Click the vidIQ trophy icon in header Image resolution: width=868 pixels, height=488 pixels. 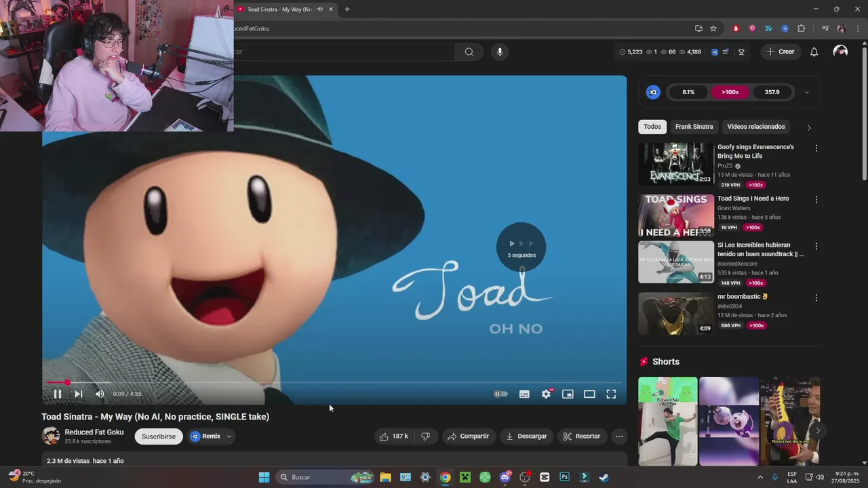(741, 52)
